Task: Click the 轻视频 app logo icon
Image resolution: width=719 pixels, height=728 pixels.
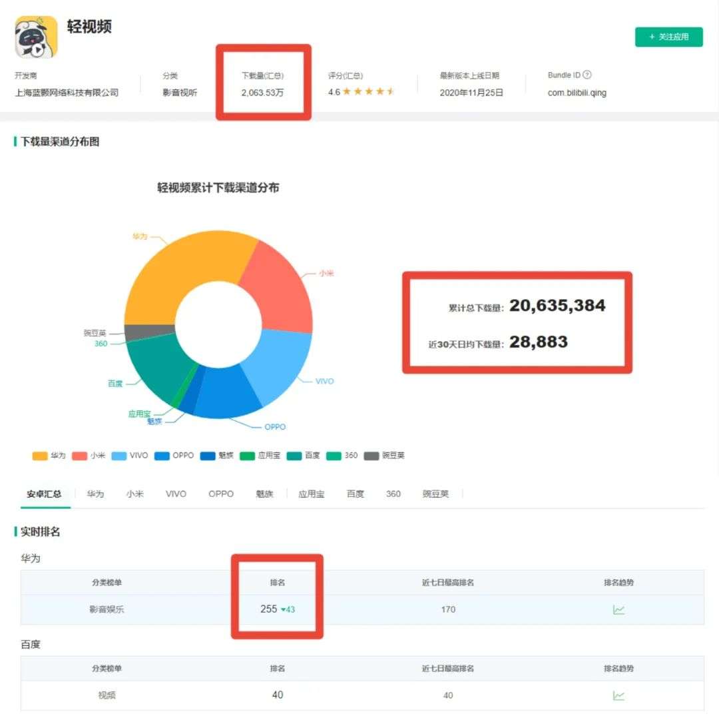Action: [37, 37]
